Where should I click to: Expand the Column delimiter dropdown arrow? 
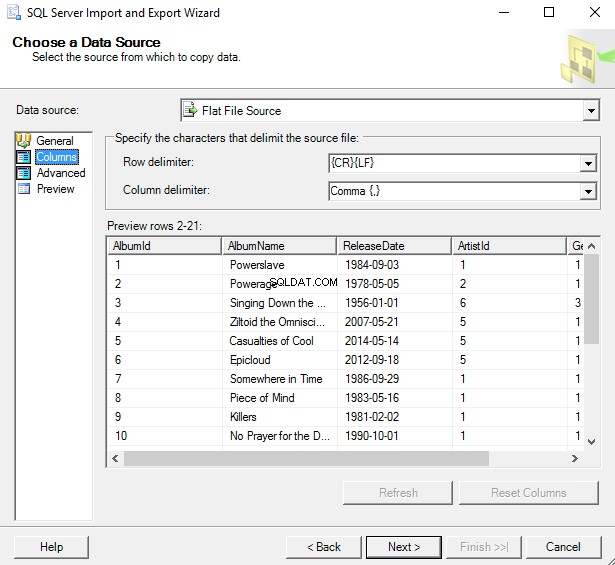(588, 191)
